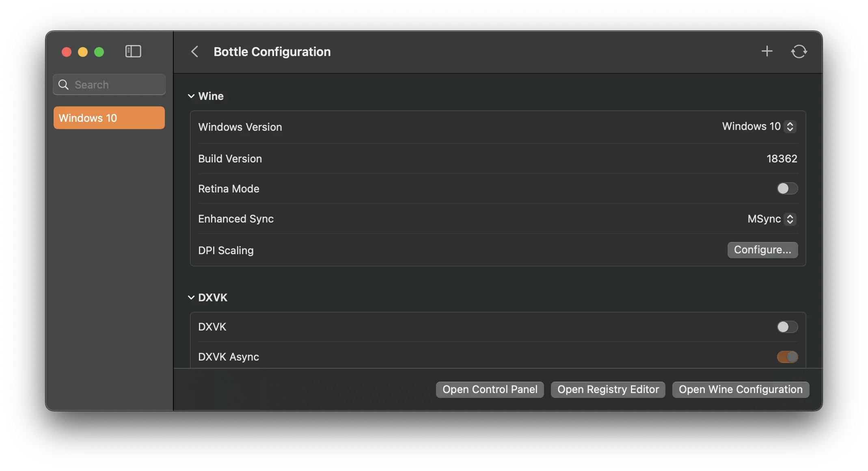Click the green zoom window button

point(99,52)
